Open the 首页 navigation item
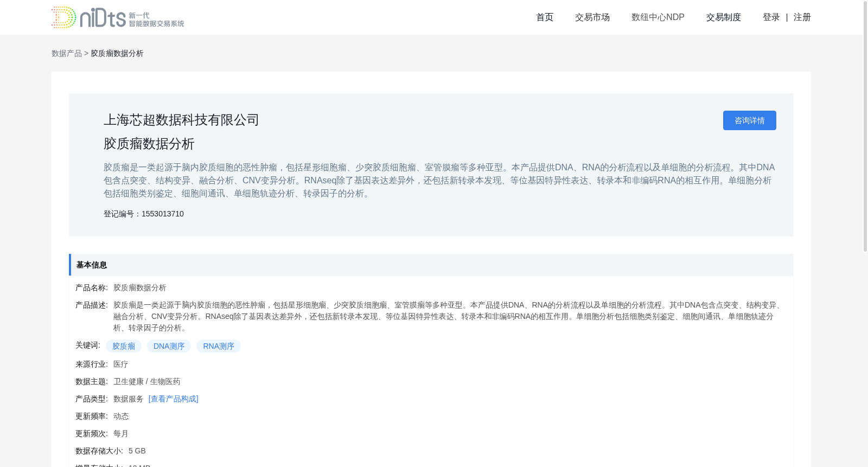 click(545, 17)
